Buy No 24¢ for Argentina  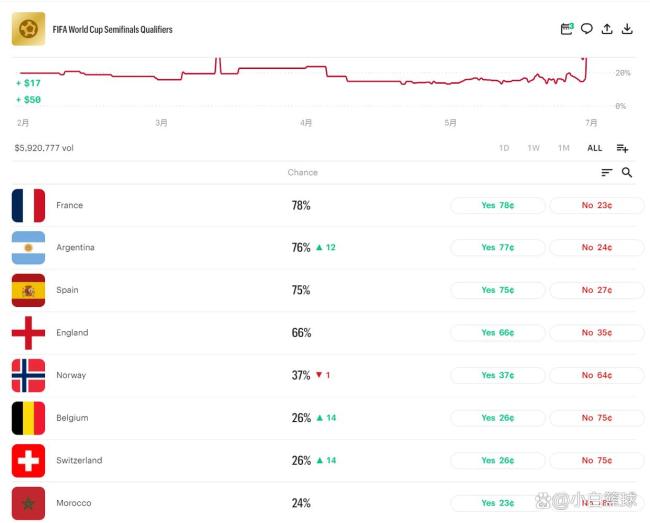597,247
